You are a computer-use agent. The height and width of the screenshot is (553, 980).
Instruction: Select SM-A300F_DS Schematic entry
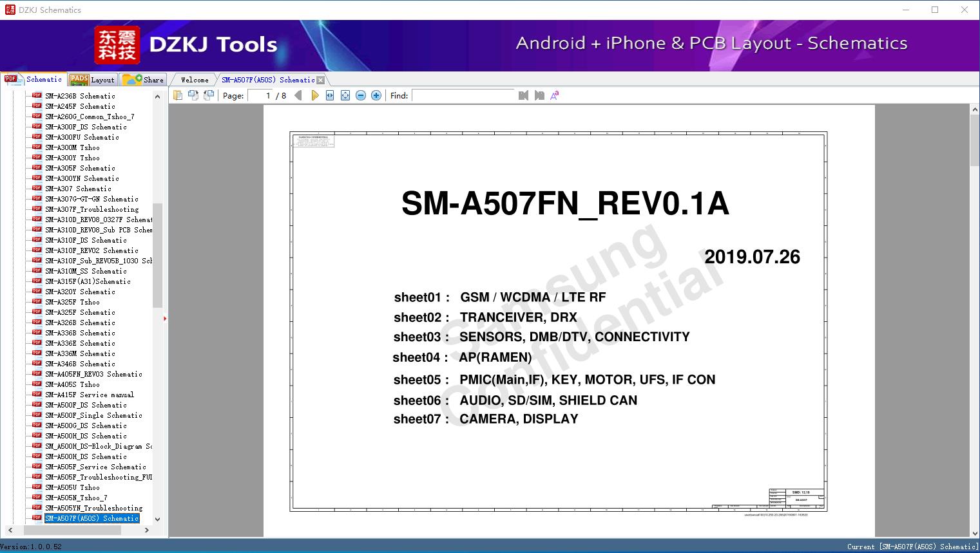coord(86,127)
